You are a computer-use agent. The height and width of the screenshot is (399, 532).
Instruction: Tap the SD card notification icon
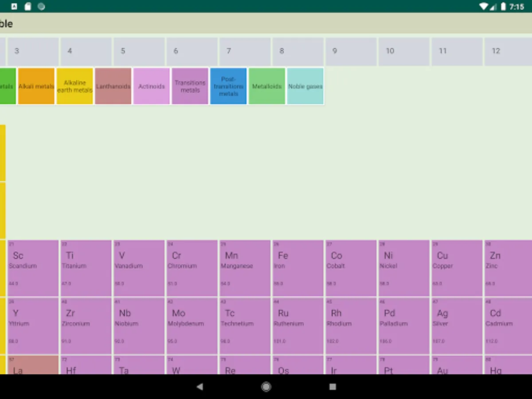[x=28, y=7]
